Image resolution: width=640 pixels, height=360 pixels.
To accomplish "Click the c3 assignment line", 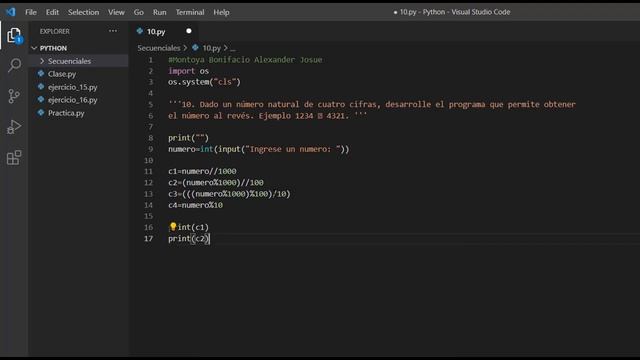I will click(229, 193).
